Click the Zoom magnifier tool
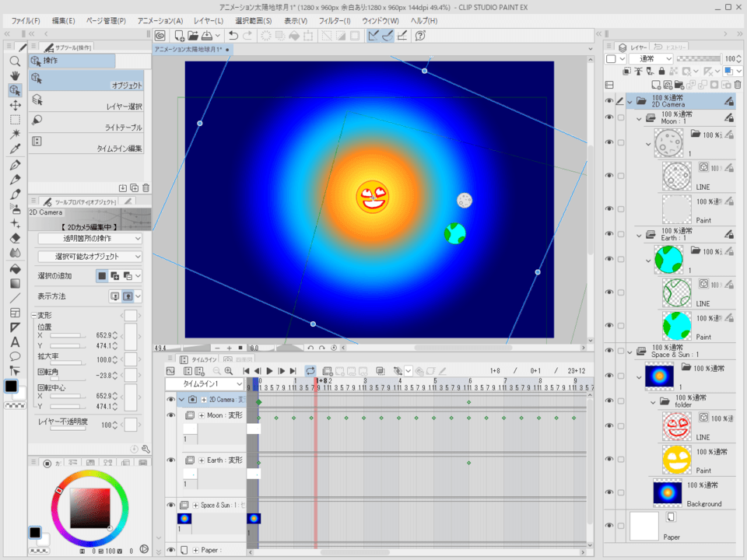This screenshot has width=747, height=560. (x=15, y=61)
